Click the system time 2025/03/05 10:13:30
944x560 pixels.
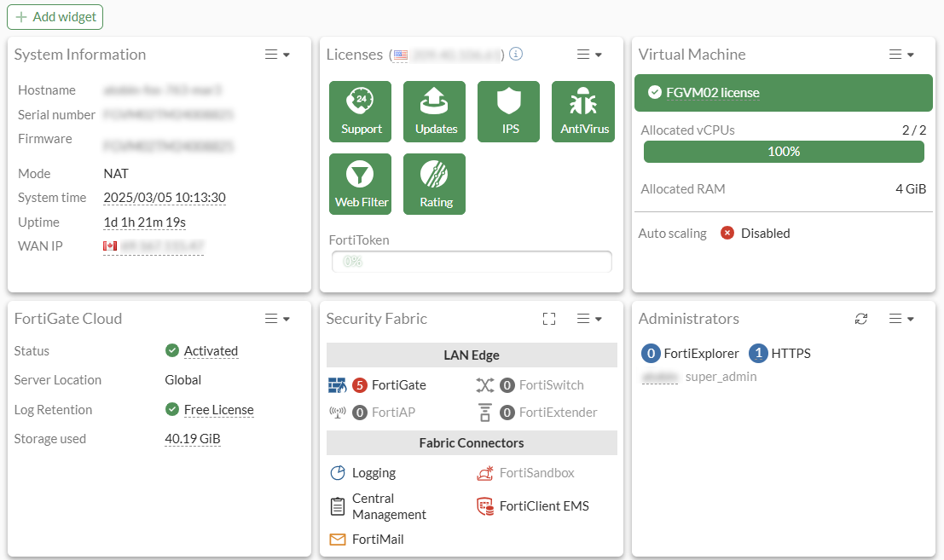point(165,197)
